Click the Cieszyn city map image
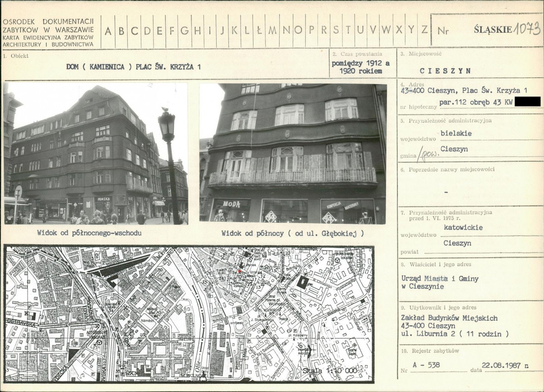The image size is (544, 392). point(188,314)
